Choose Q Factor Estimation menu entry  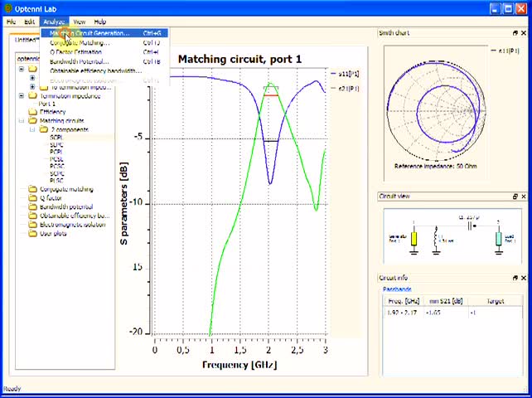[x=104, y=52]
